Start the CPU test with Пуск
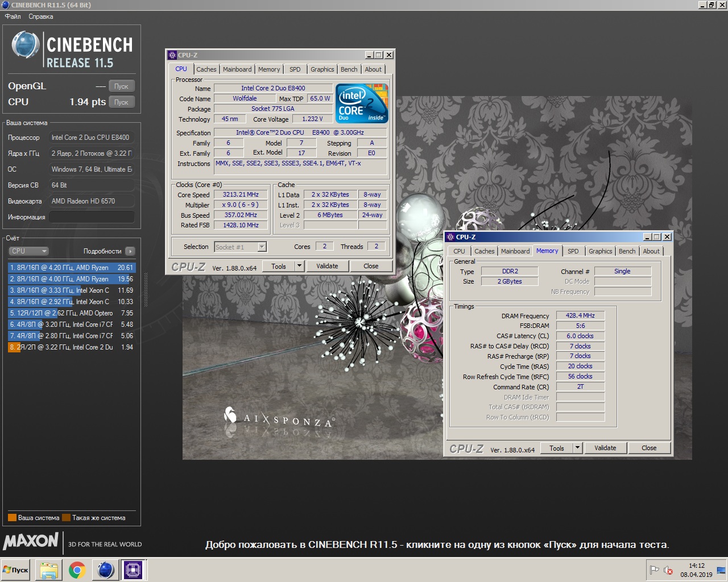The width and height of the screenshot is (728, 582). coord(121,102)
